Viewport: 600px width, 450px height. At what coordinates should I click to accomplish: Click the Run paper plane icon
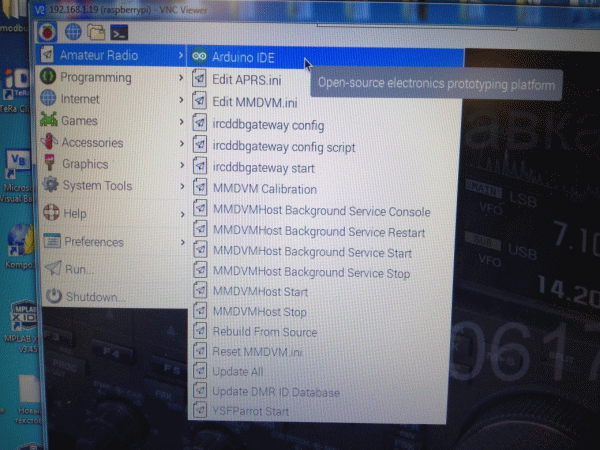tap(53, 268)
